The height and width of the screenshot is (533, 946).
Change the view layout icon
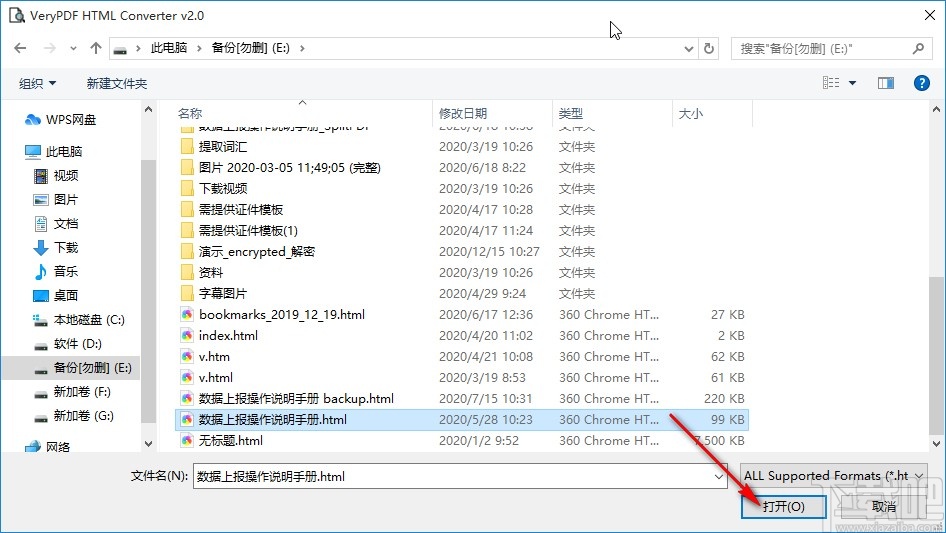(x=831, y=83)
